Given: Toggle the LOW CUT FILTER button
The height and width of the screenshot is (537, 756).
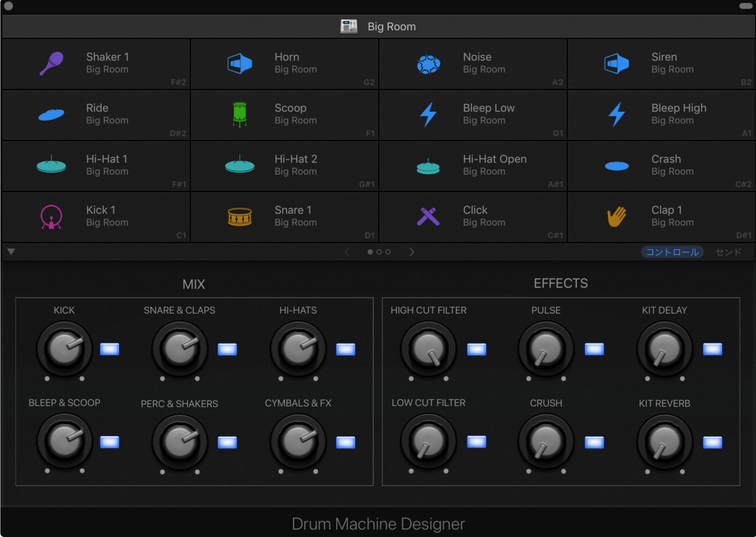Looking at the screenshot, I should [477, 442].
